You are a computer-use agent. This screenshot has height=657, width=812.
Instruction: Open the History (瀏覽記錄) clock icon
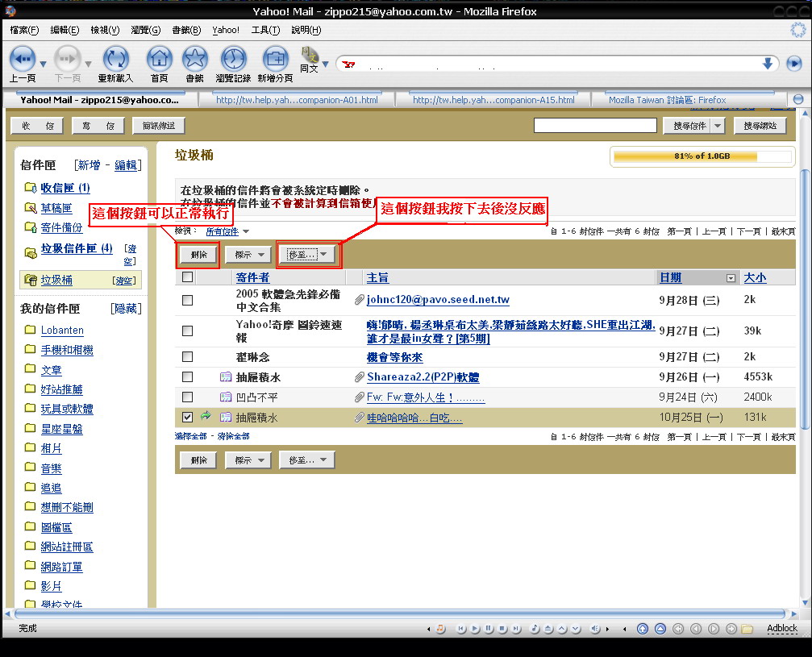pyautogui.click(x=233, y=59)
